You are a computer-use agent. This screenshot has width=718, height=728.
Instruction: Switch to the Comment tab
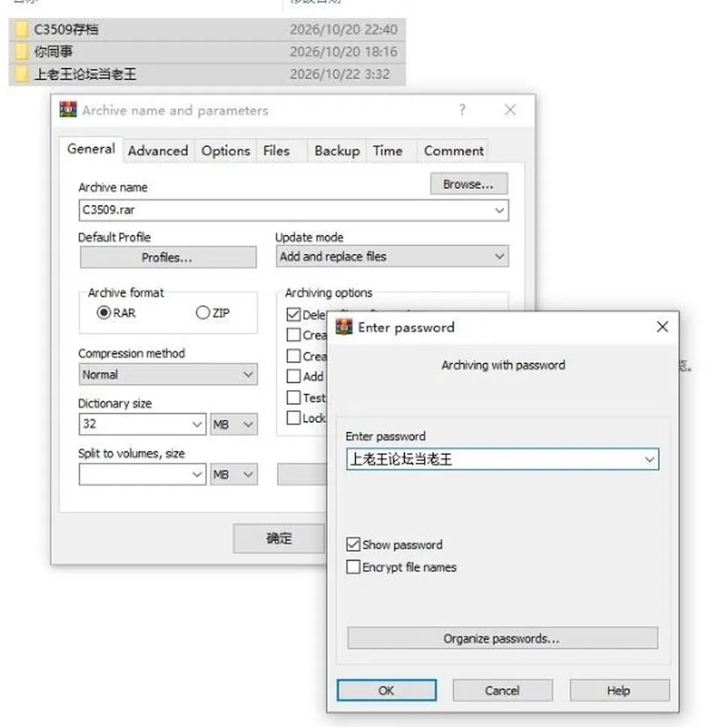(454, 151)
